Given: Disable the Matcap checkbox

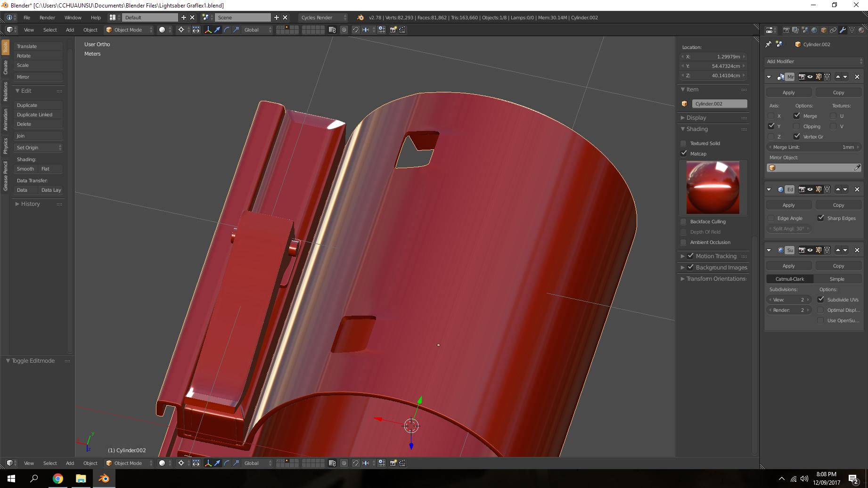Looking at the screenshot, I should [684, 154].
